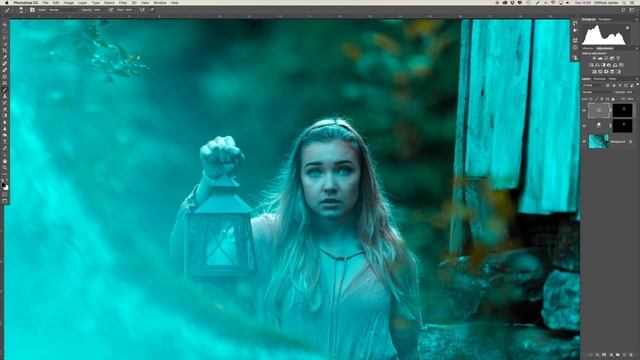Image resolution: width=640 pixels, height=360 pixels.
Task: Open the Actions panel play icon
Action: coord(575,30)
